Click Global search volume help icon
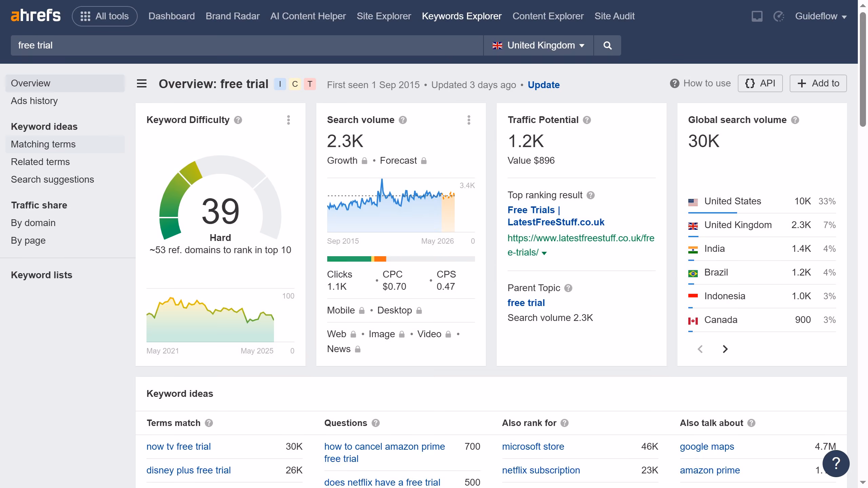Image resolution: width=868 pixels, height=488 pixels. (795, 120)
